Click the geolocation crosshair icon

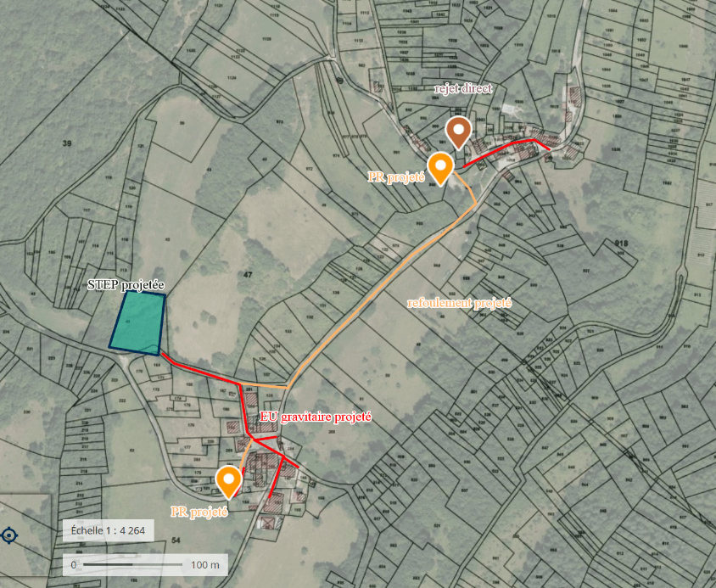pyautogui.click(x=9, y=535)
